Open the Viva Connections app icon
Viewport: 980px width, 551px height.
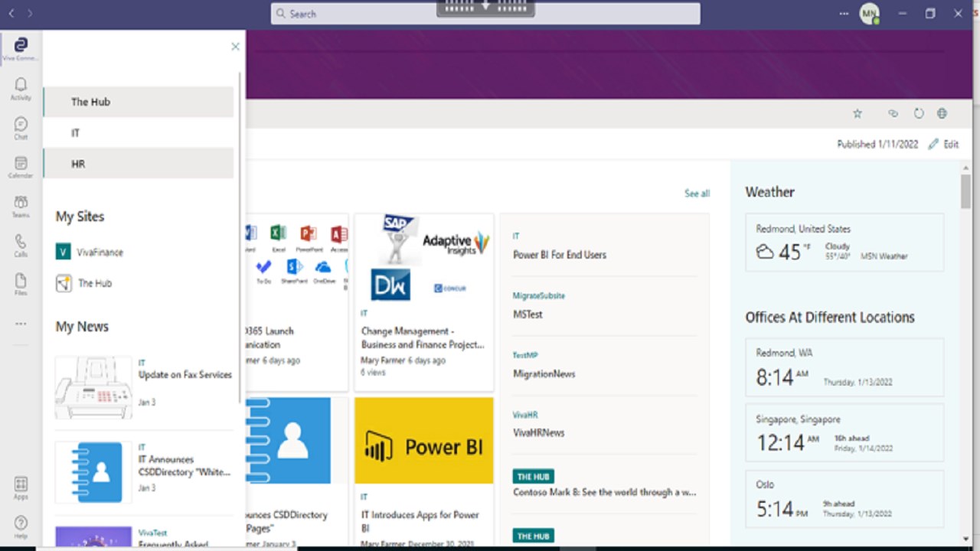[21, 49]
